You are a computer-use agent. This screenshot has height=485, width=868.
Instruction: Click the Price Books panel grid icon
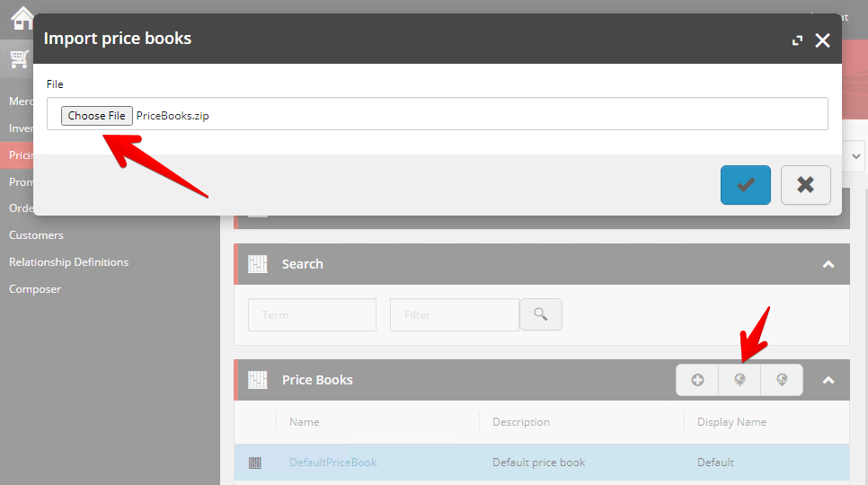(x=257, y=380)
